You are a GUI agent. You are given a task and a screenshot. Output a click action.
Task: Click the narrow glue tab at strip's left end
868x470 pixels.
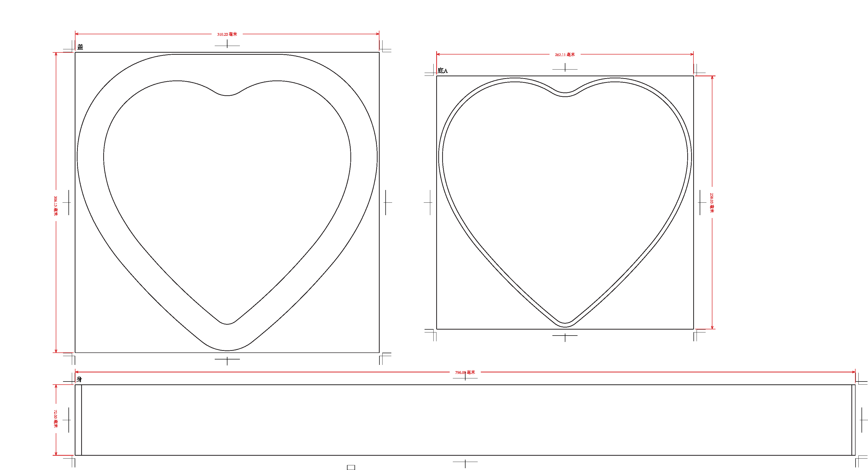78,420
